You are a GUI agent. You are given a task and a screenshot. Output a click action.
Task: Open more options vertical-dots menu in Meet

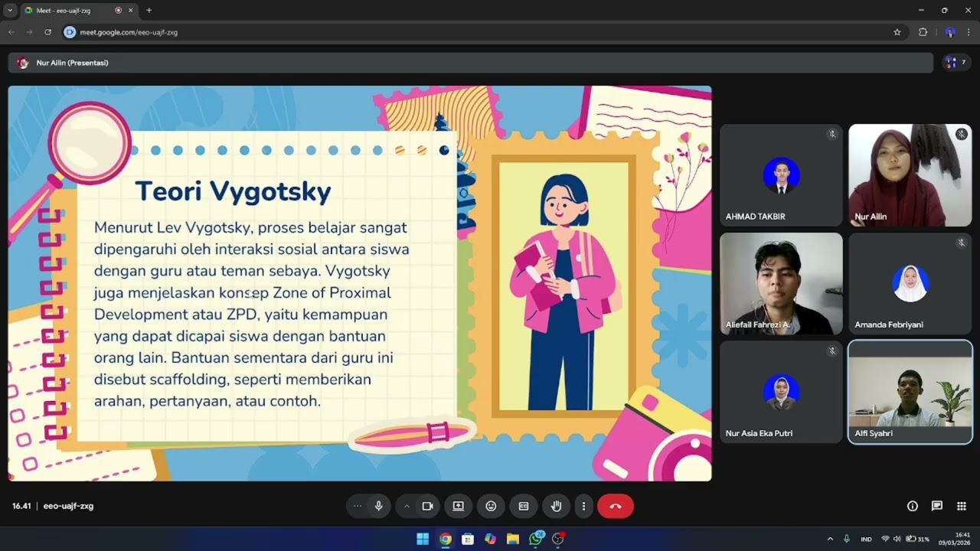click(583, 506)
